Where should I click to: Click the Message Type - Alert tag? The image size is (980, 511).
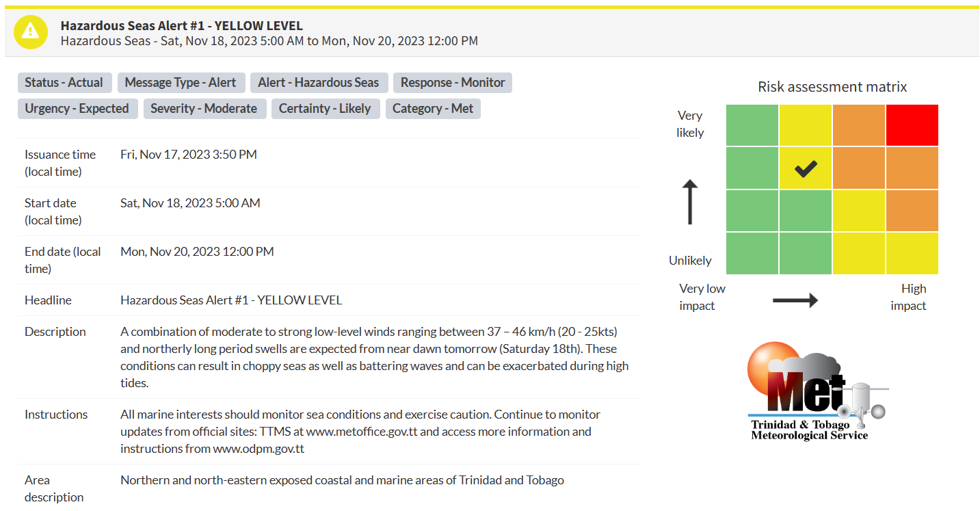click(181, 83)
